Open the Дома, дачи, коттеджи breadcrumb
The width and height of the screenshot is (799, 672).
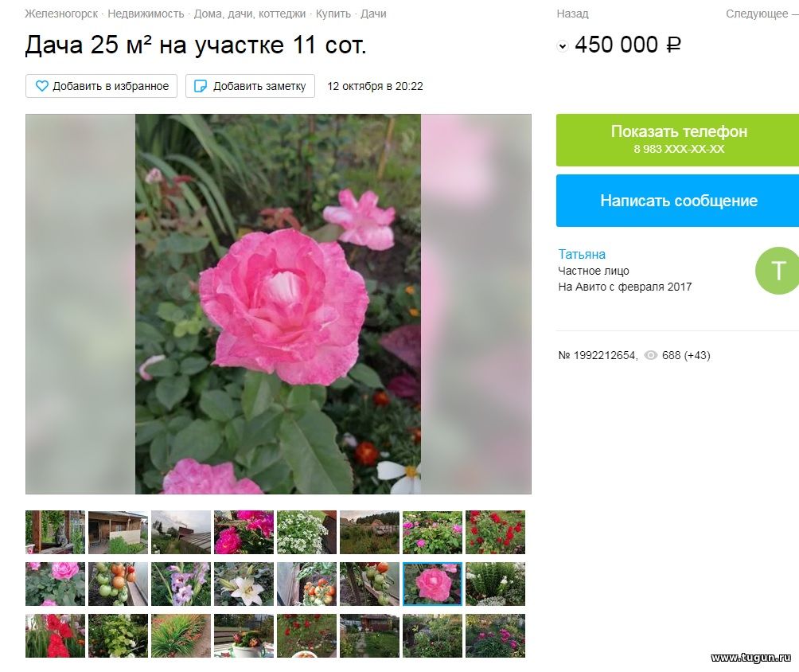pyautogui.click(x=250, y=14)
